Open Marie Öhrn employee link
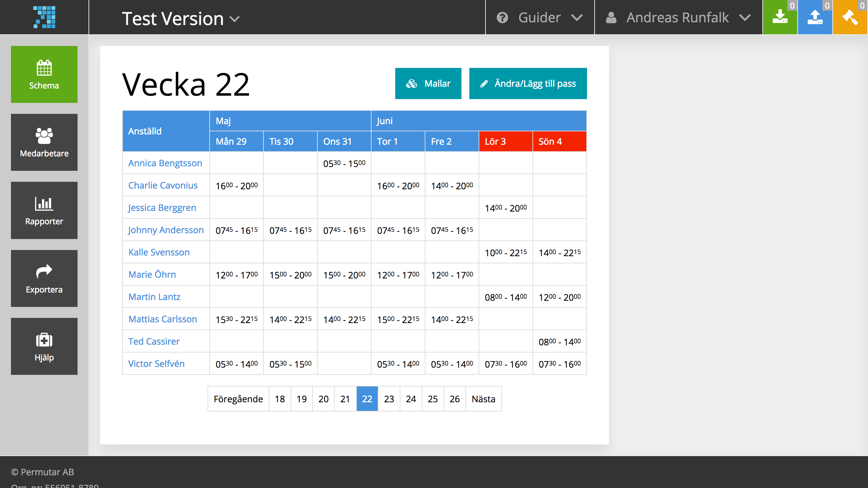 coord(152,274)
